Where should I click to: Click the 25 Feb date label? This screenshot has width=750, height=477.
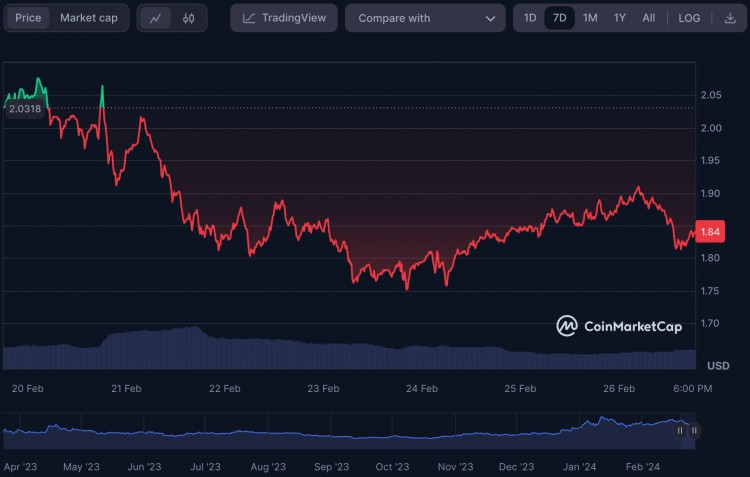point(520,388)
